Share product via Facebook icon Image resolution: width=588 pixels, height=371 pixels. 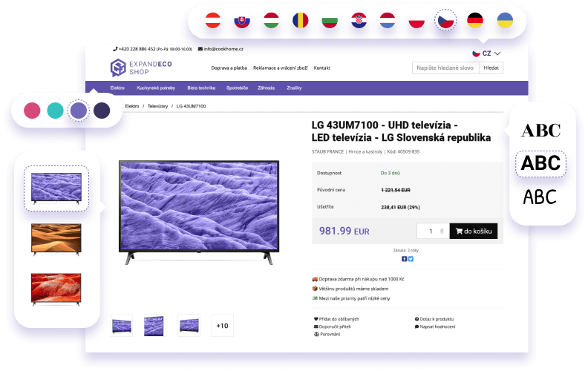404,259
